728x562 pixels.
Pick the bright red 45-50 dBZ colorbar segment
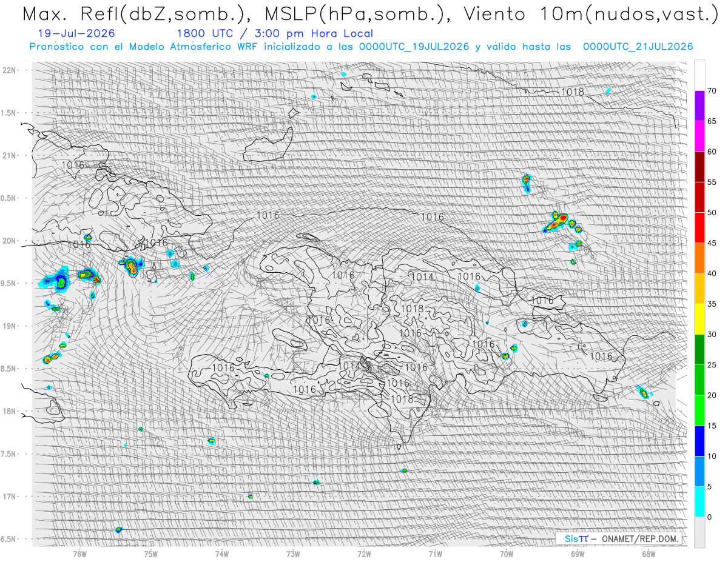699,228
